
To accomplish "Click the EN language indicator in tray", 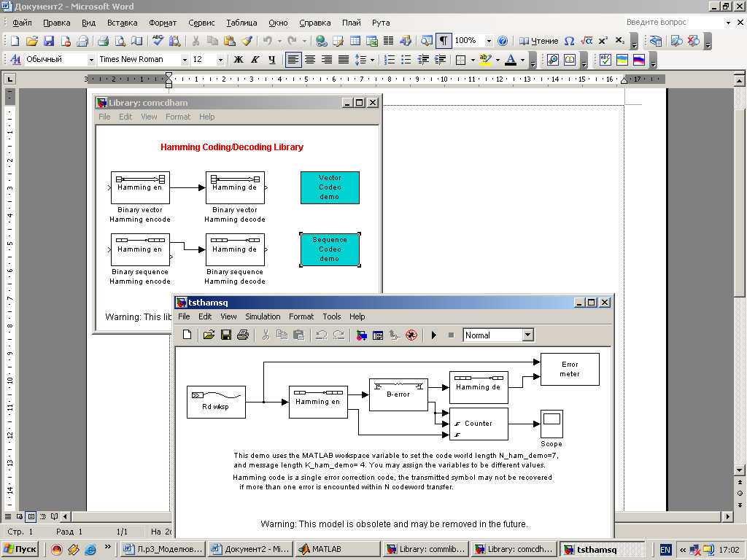I will pos(665,550).
